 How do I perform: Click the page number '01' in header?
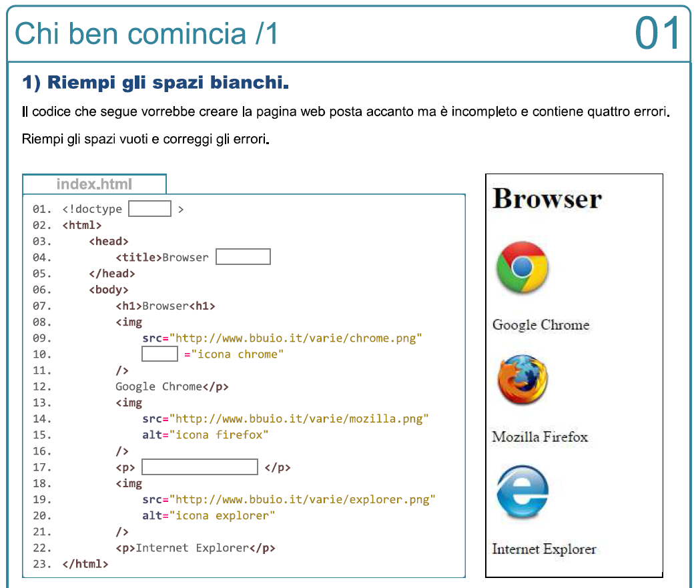pos(657,33)
